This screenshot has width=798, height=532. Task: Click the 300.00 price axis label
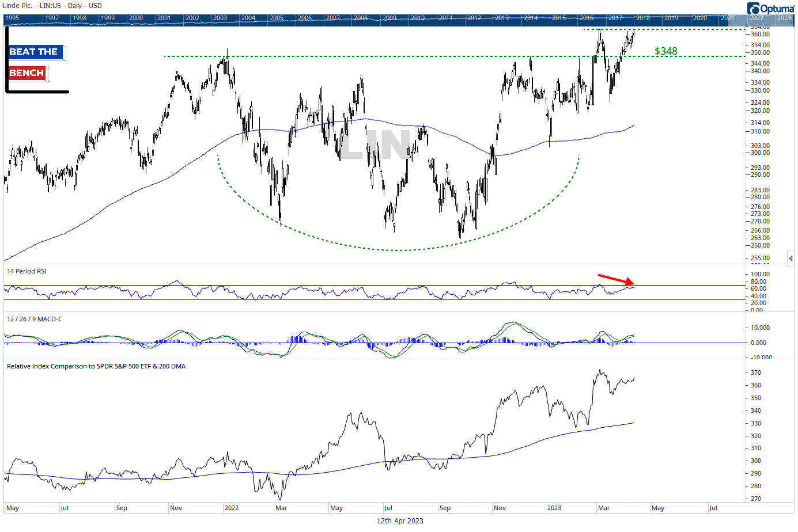tap(761, 153)
